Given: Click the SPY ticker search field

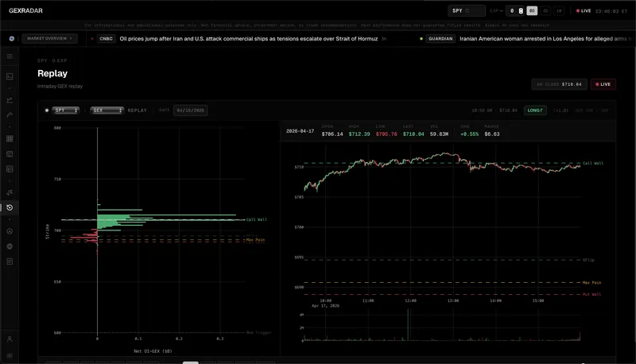Looking at the screenshot, I should pyautogui.click(x=467, y=11).
